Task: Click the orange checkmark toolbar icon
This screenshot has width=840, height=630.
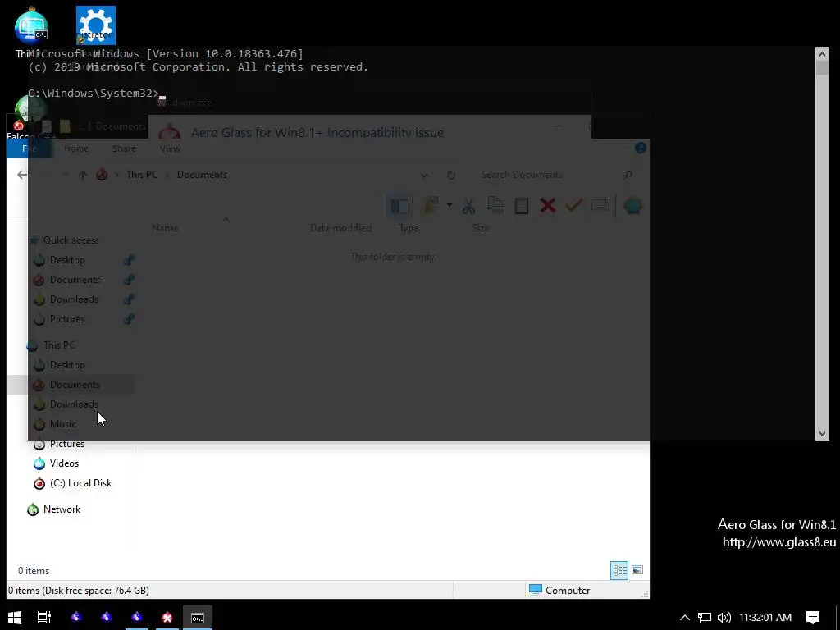Action: pos(573,205)
